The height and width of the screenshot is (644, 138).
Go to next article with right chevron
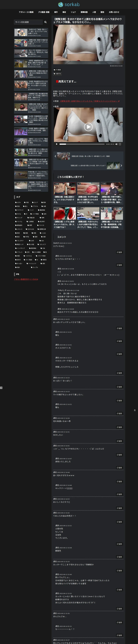pos(121,166)
